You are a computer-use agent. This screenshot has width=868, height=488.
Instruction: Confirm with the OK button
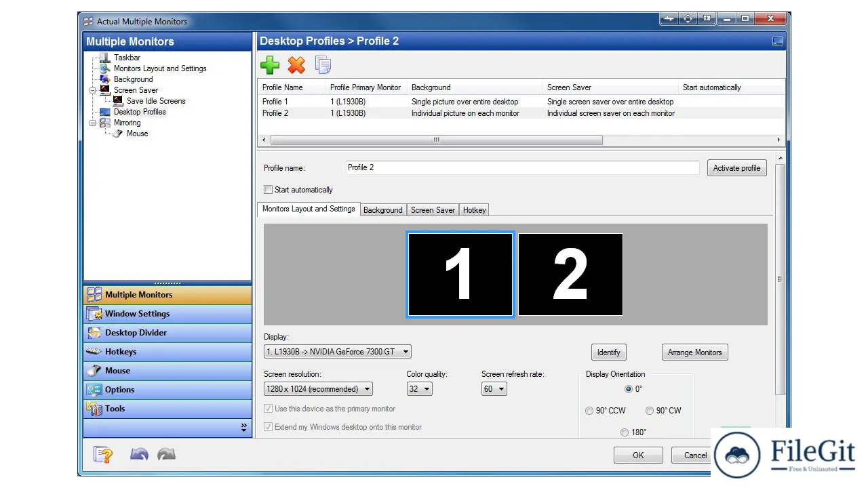[x=638, y=455]
